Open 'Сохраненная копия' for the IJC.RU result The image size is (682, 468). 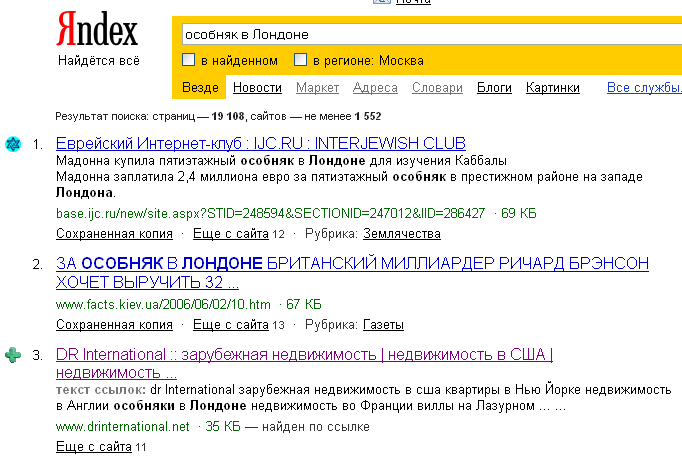pyautogui.click(x=114, y=234)
